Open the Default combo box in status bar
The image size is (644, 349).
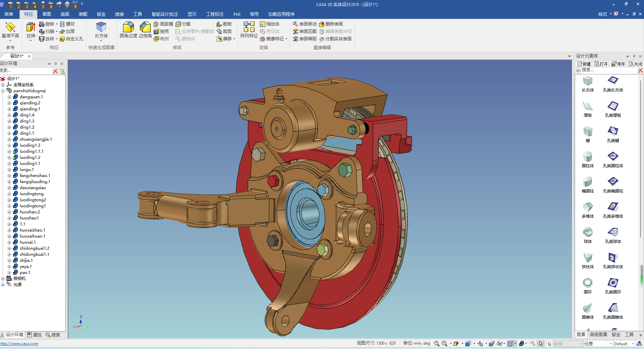click(624, 344)
